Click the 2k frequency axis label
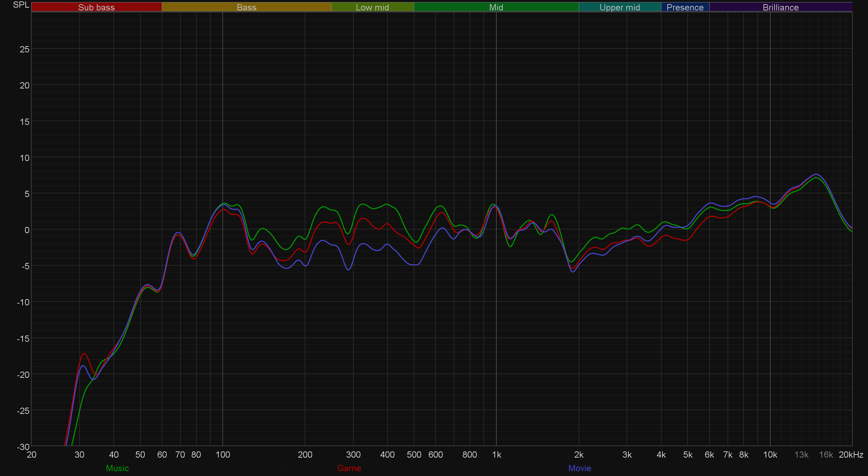868x476 pixels. 579,454
